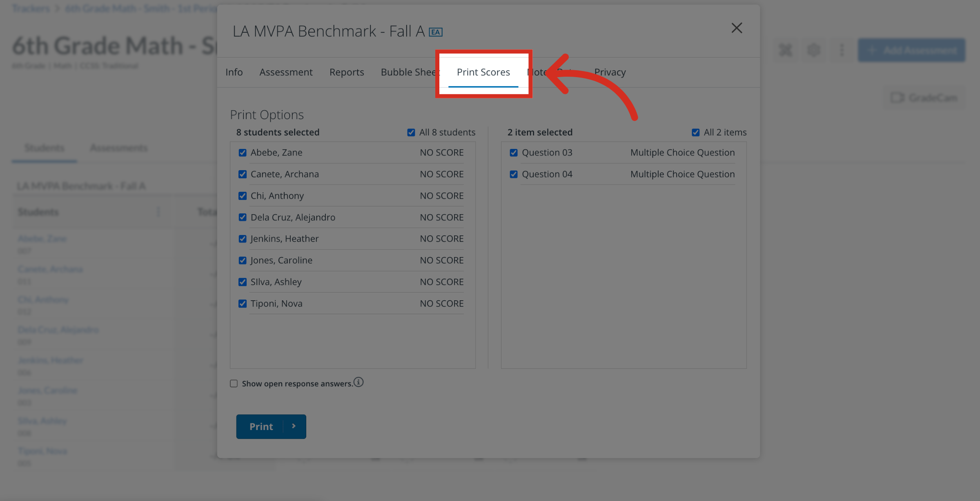This screenshot has width=980, height=501.
Task: Click the EA badge beside assessment title
Action: (x=436, y=32)
